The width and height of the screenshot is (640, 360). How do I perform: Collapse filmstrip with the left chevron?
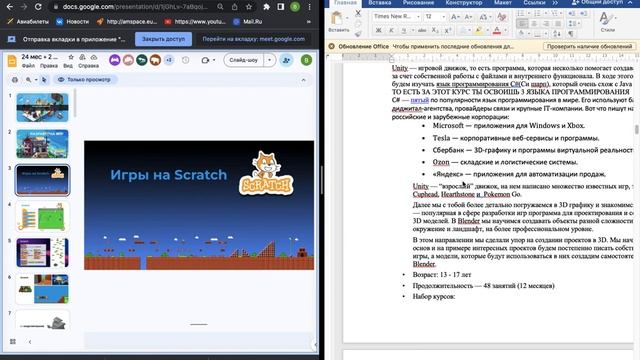click(30, 342)
